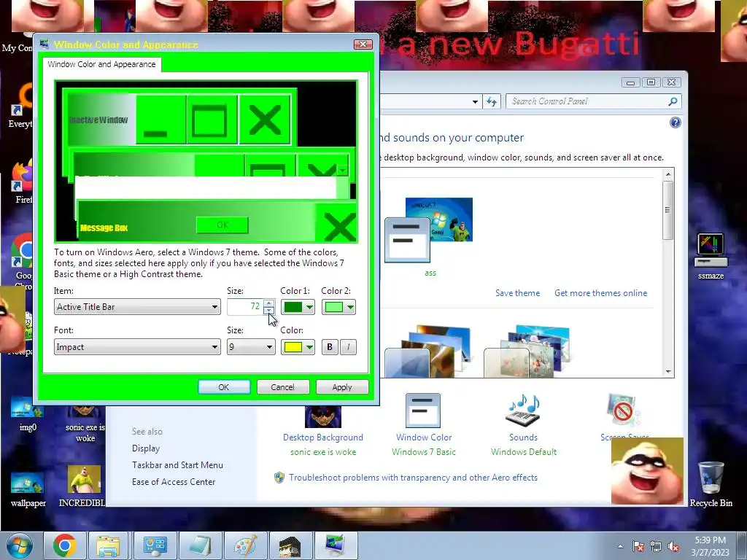The width and height of the screenshot is (747, 560).
Task: Open Ease of Access Center link
Action: click(x=174, y=481)
